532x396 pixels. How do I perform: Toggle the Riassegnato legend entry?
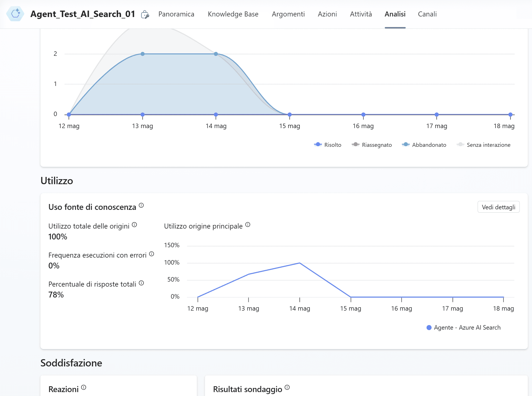(372, 145)
